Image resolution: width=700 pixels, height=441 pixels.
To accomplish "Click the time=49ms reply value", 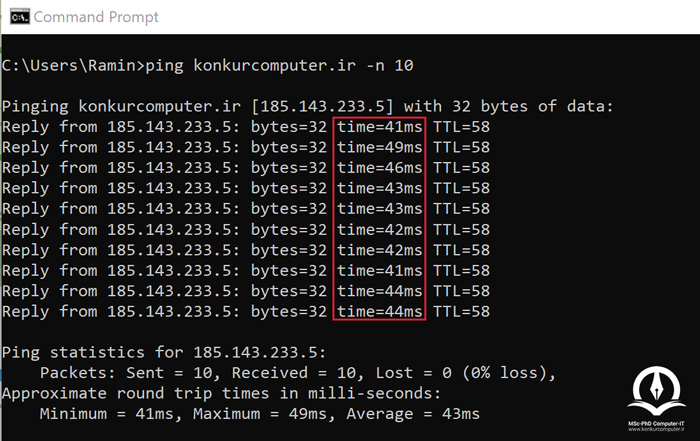I will [379, 147].
